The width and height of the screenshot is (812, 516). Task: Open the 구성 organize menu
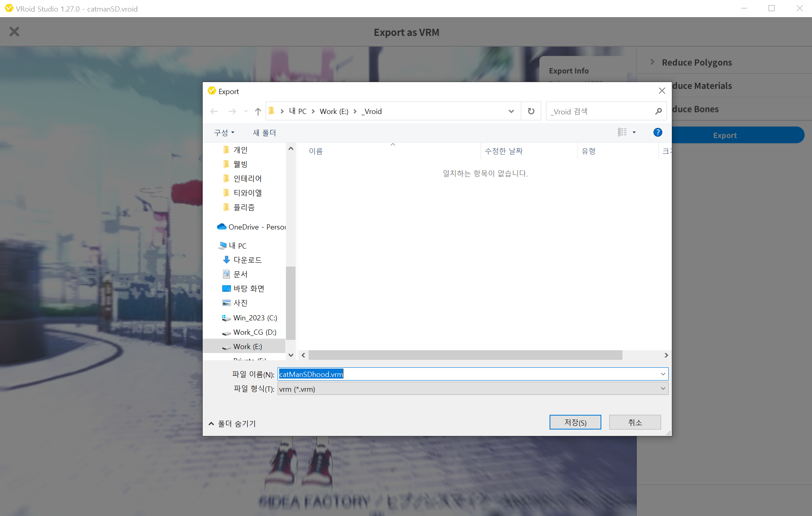[x=224, y=133]
